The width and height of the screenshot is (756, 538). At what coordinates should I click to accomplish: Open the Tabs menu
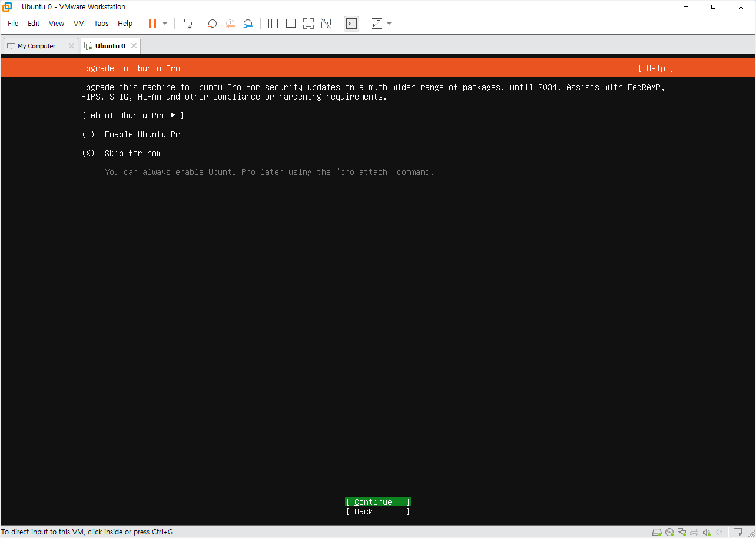click(x=101, y=24)
